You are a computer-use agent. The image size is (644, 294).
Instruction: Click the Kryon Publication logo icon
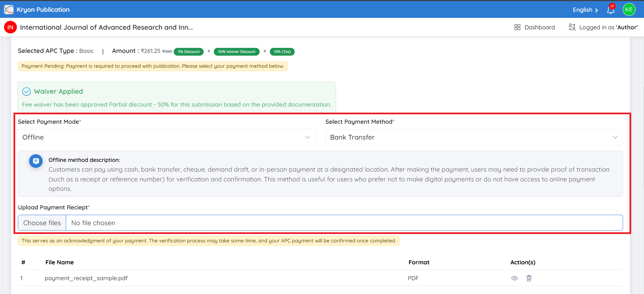[x=9, y=9]
